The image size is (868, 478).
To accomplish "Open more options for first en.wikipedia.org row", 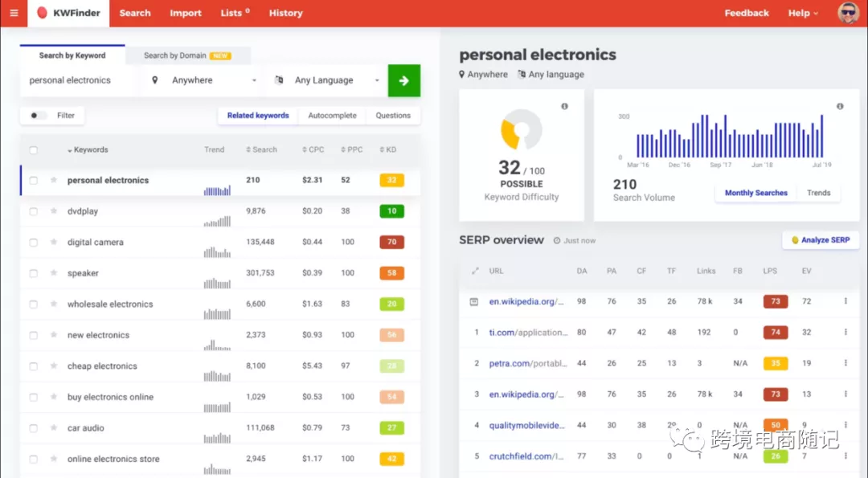I will (x=845, y=301).
